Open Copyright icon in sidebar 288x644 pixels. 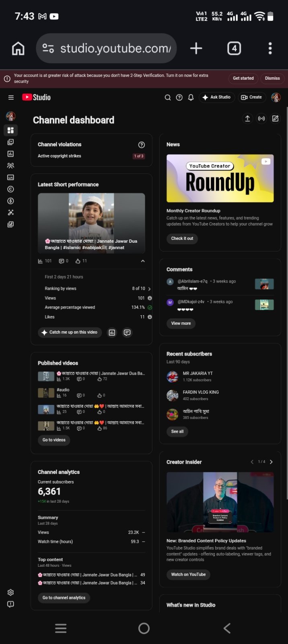(x=11, y=189)
